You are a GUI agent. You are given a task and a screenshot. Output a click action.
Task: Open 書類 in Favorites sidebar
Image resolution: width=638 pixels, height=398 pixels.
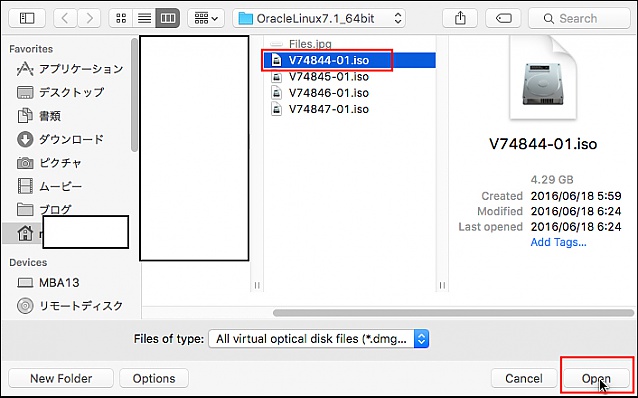click(39, 116)
